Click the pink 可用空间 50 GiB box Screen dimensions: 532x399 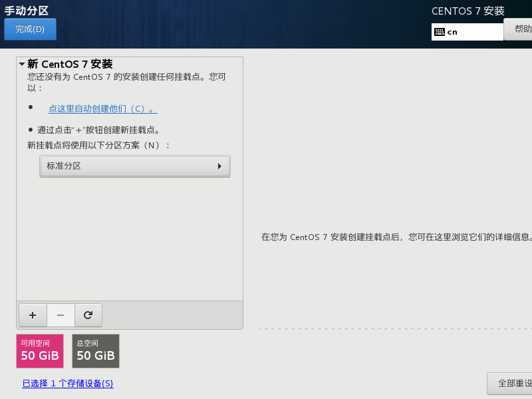coord(40,351)
